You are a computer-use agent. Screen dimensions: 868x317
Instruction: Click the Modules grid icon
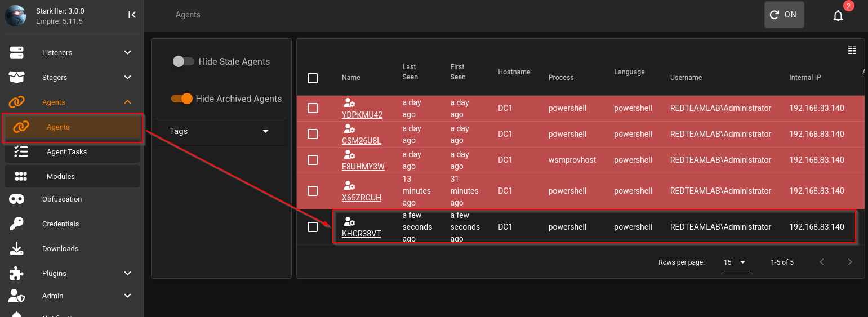click(21, 176)
